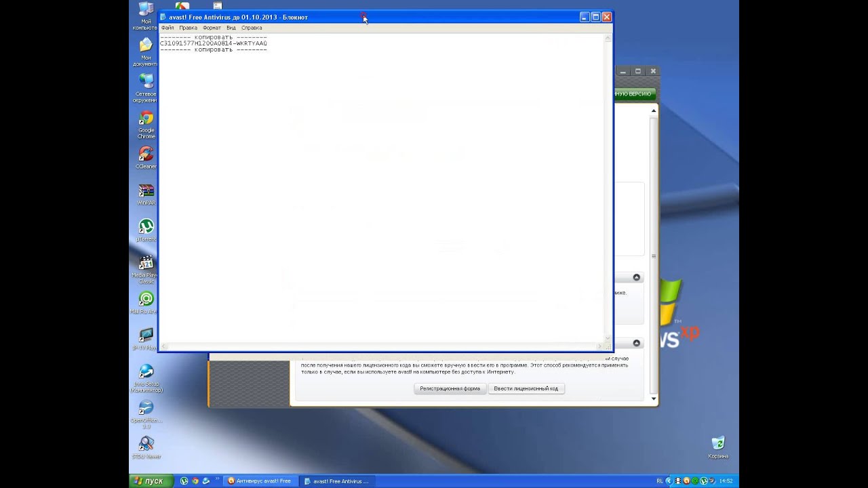Minimize the Notepad window

click(x=585, y=17)
